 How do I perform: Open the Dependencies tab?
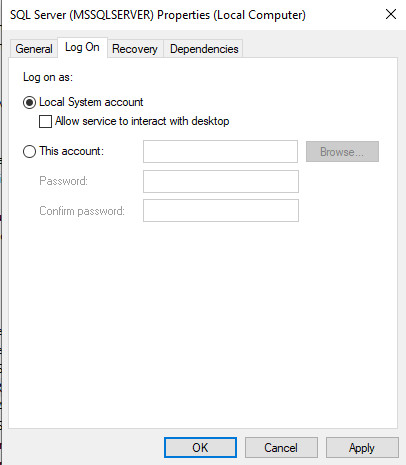pos(204,49)
